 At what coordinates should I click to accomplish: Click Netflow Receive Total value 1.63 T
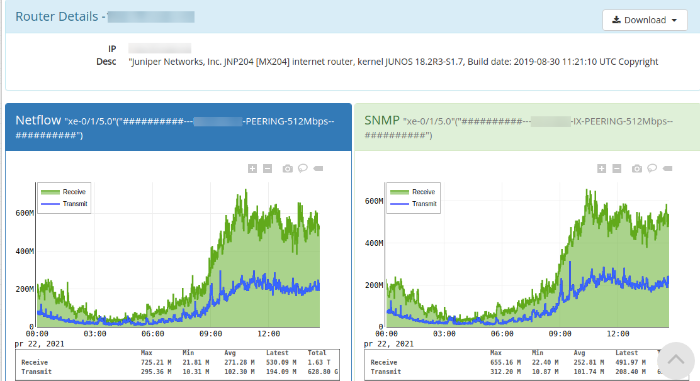point(319,362)
